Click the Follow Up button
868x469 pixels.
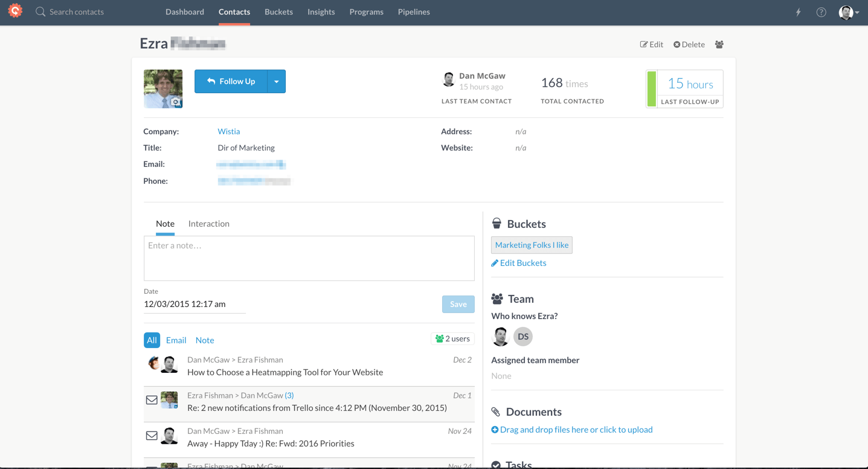[x=231, y=82]
